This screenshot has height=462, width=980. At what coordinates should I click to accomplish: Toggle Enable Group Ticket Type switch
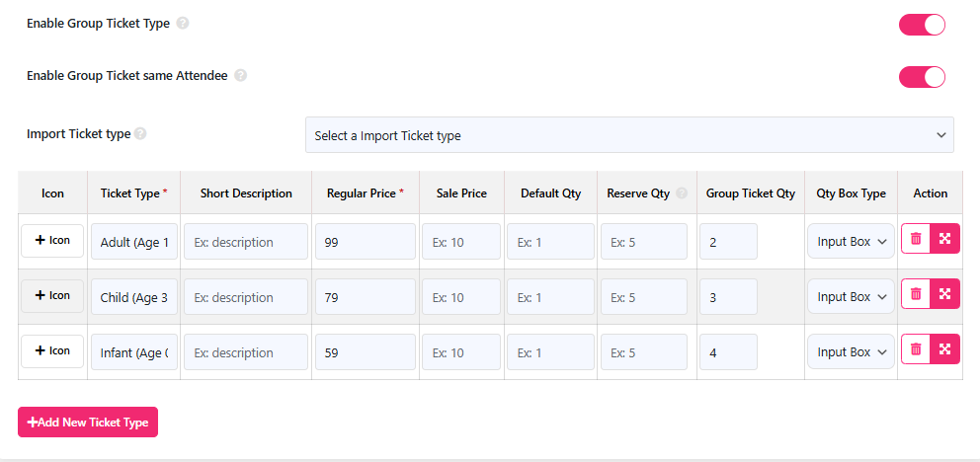pyautogui.click(x=922, y=25)
